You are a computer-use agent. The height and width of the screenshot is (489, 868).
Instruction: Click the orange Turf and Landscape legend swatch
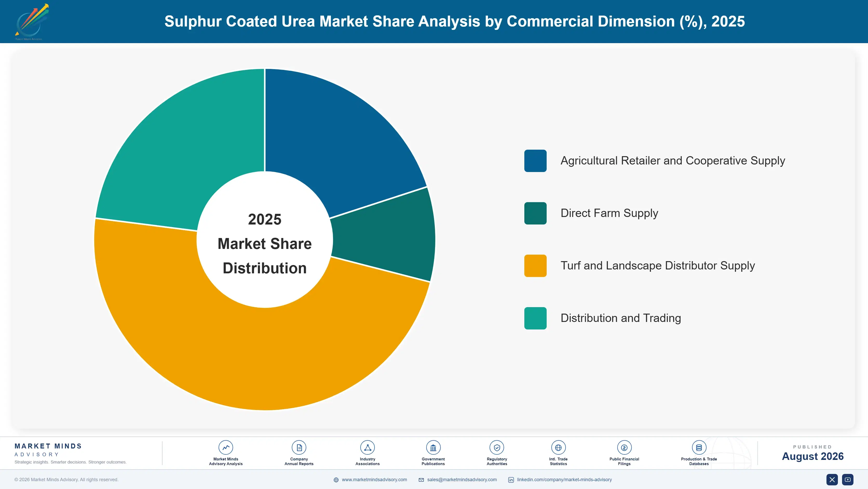click(x=535, y=266)
